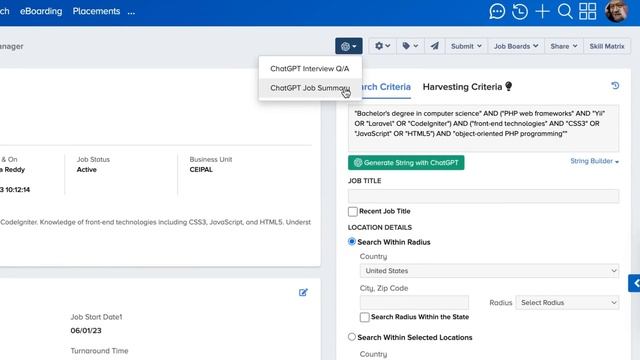
Task: Click the reset history icon beside criteria tabs
Action: [615, 86]
